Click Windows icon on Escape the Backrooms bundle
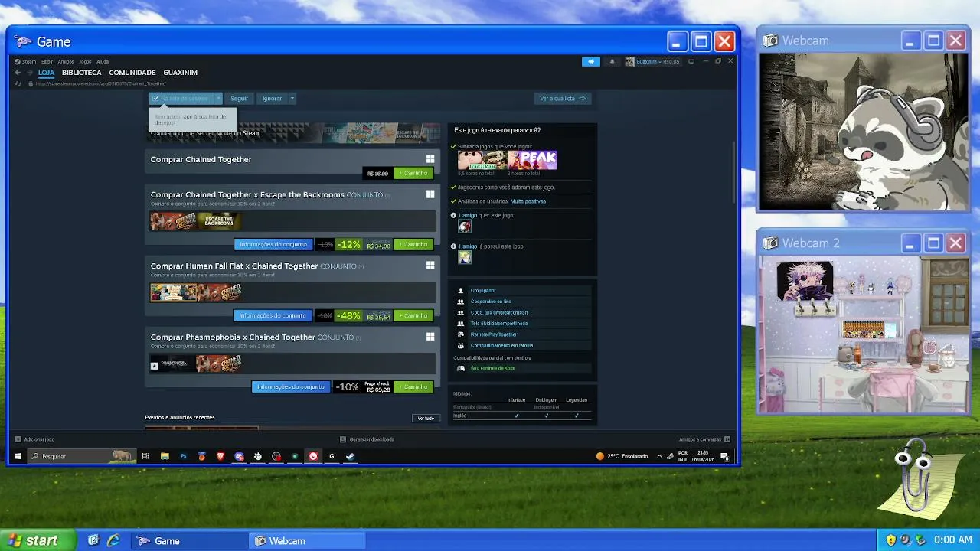Screen dimensions: 980x551 [x=430, y=194]
